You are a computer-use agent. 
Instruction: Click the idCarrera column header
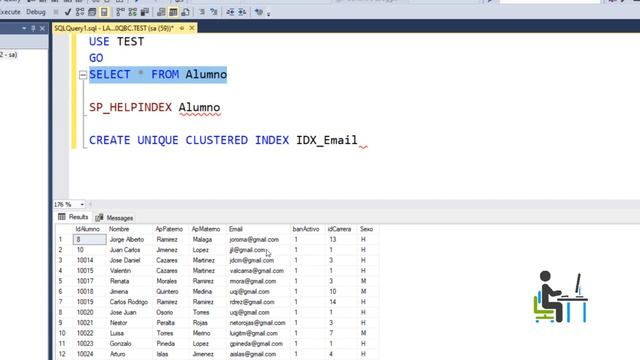341,229
